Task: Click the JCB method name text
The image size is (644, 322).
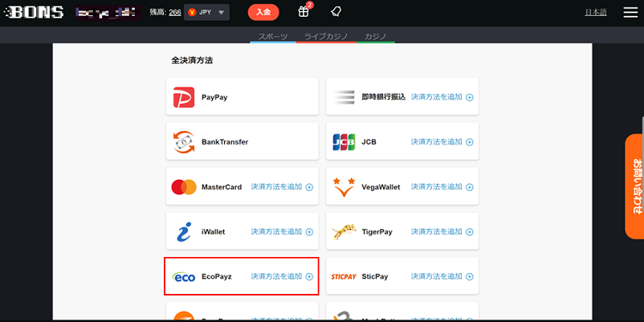Action: point(369,142)
